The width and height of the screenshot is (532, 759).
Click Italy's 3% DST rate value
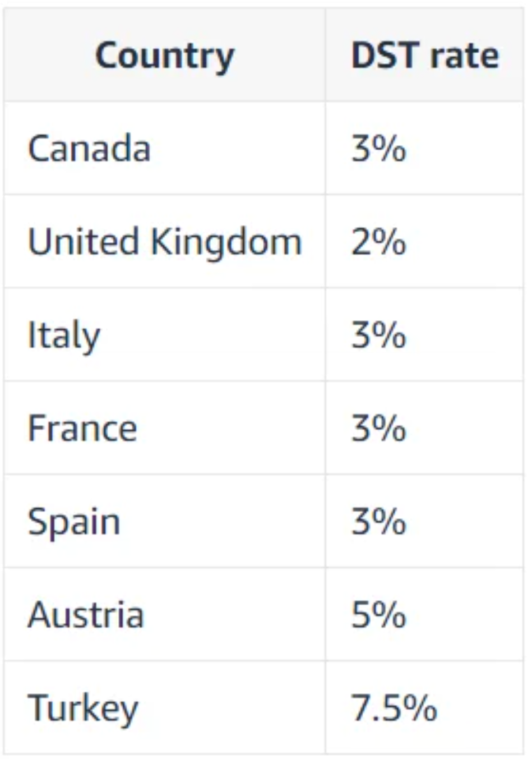click(x=378, y=335)
